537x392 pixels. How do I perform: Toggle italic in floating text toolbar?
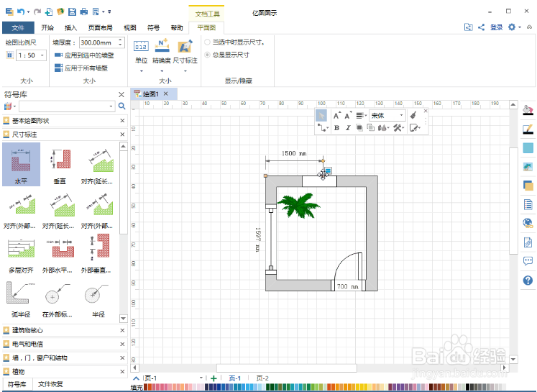(x=348, y=128)
